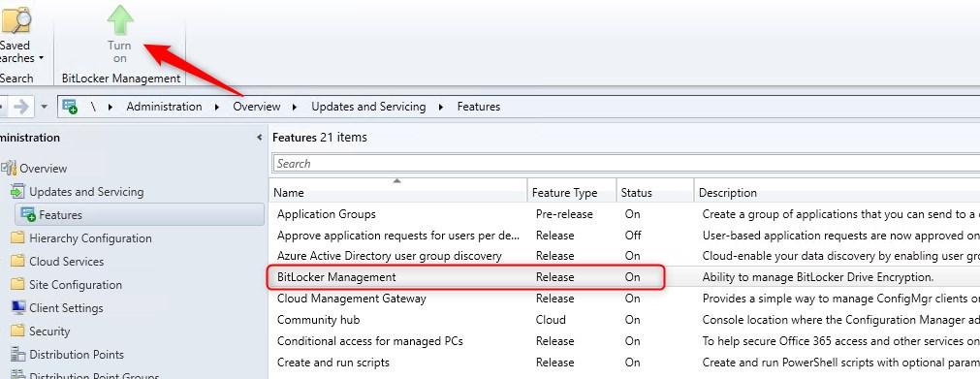Image resolution: width=980 pixels, height=379 pixels.
Task: Click the Features node icon
Action: (x=28, y=214)
